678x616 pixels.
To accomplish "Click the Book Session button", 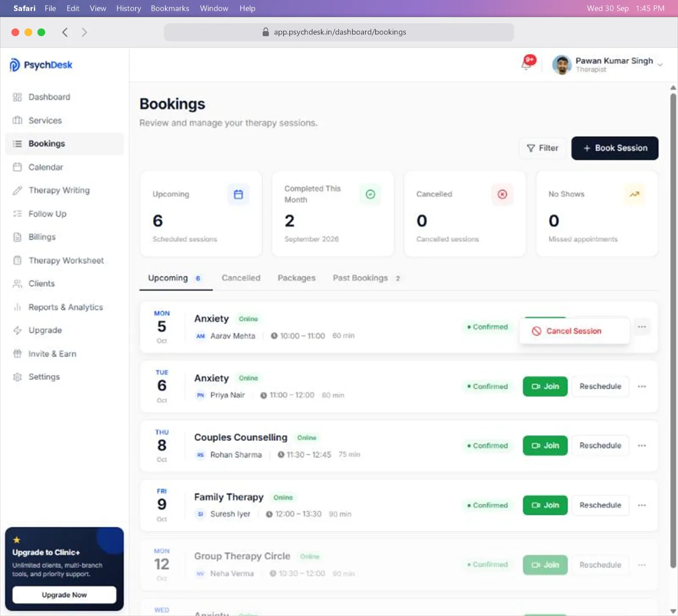I will click(615, 148).
